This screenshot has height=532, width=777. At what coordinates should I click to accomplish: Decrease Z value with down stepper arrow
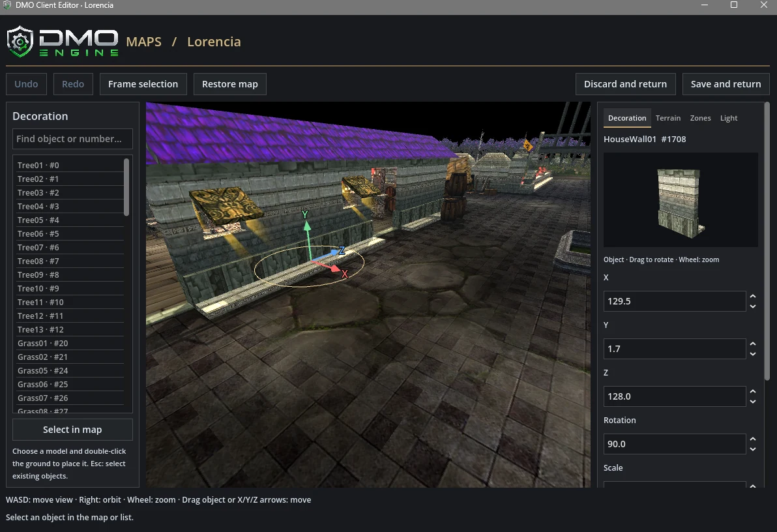click(x=753, y=402)
